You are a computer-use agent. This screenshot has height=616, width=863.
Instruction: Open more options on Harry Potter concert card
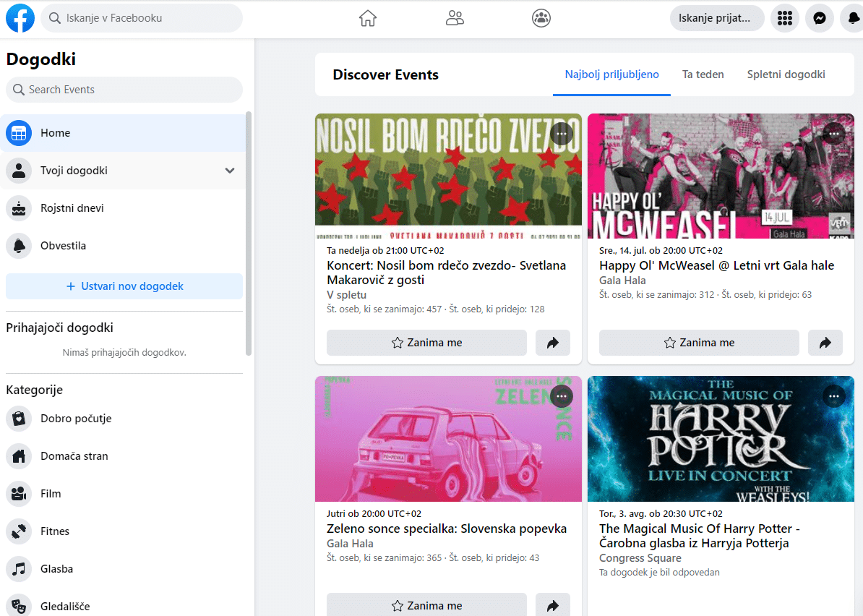pyautogui.click(x=834, y=396)
